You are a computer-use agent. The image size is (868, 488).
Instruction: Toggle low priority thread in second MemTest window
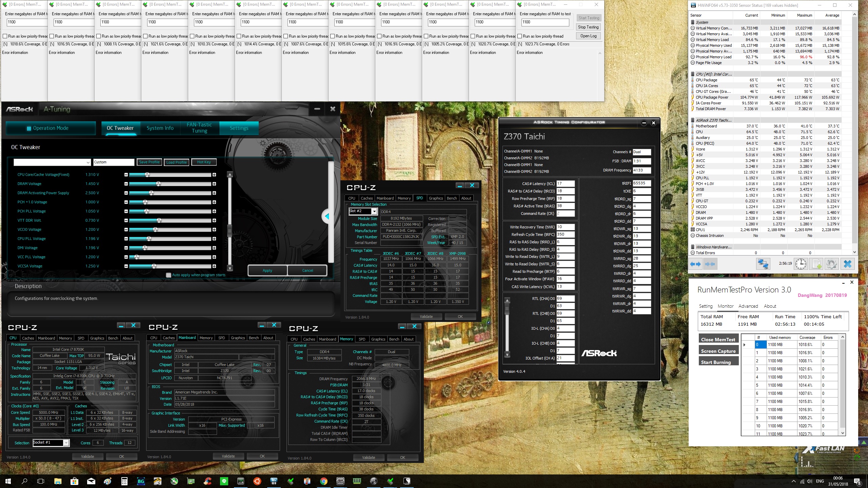[x=52, y=36]
